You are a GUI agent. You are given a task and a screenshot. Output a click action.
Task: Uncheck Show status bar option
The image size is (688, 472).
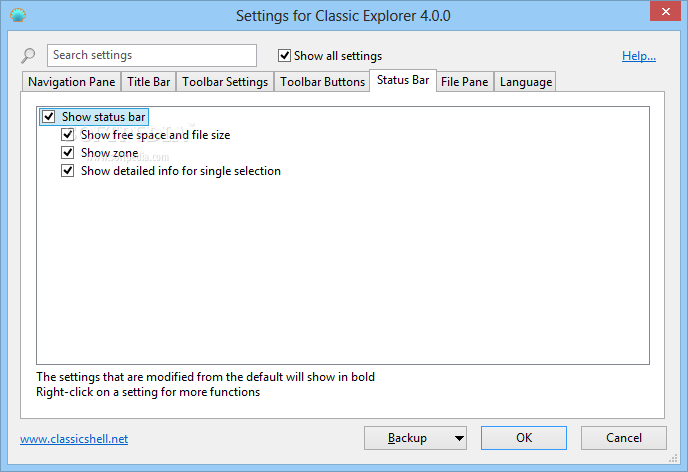pyautogui.click(x=49, y=117)
